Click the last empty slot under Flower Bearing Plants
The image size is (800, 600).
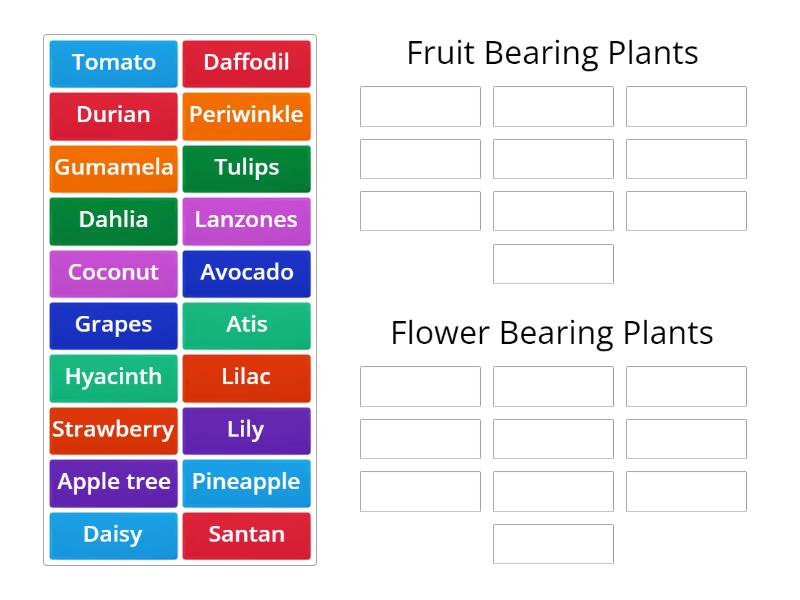point(553,544)
